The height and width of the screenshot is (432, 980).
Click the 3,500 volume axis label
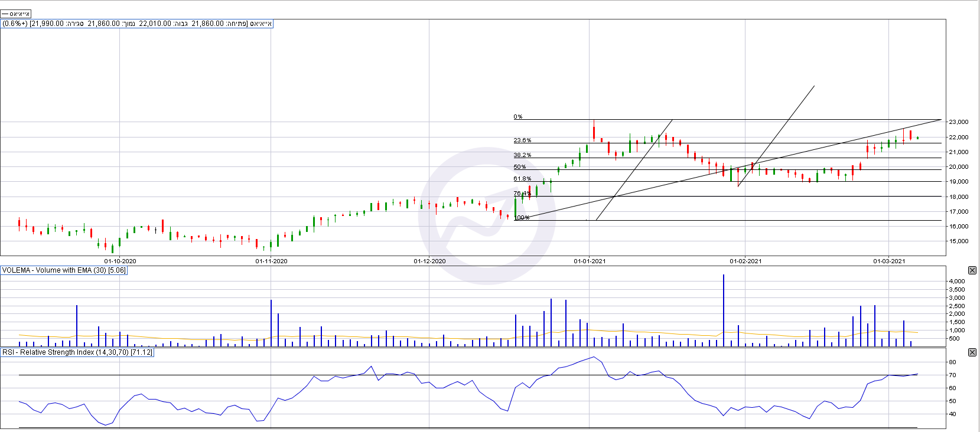(957, 290)
